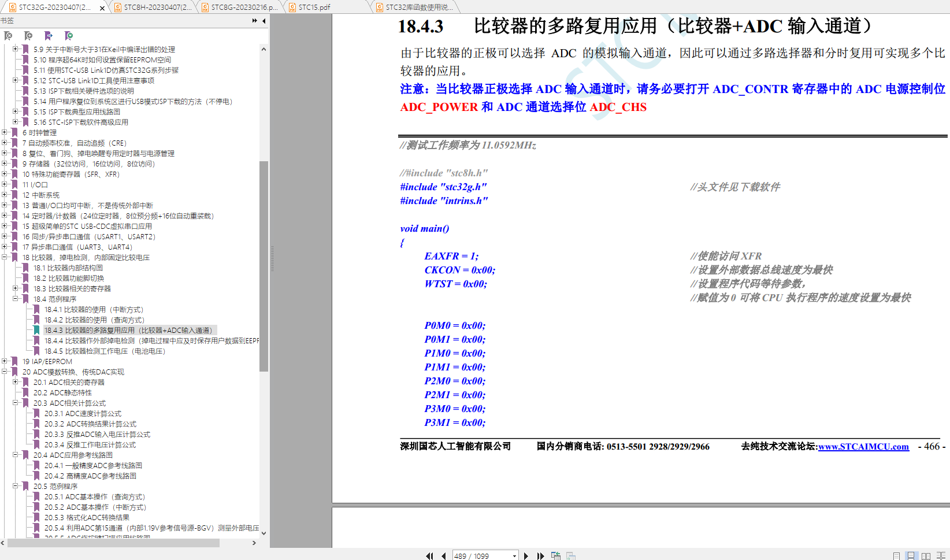Go to the previous page
Viewport: 950px width, 560px height.
click(x=443, y=556)
